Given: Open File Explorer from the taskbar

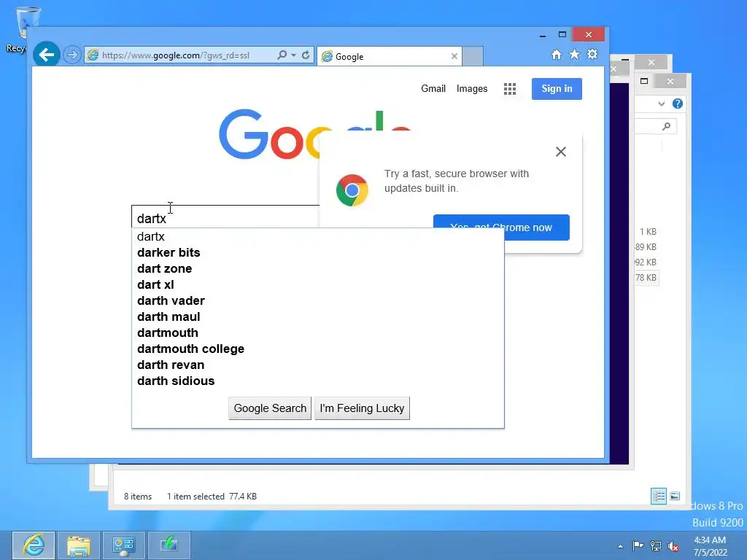Looking at the screenshot, I should [x=79, y=545].
